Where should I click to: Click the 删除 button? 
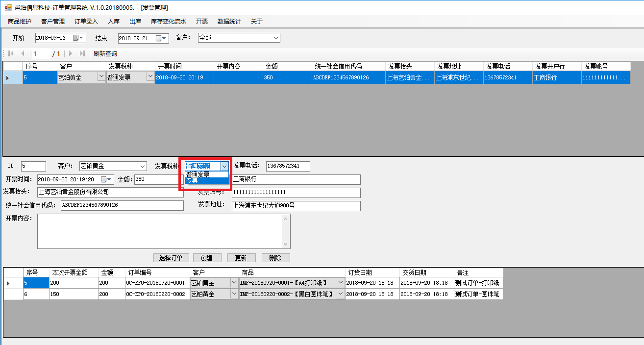(275, 258)
